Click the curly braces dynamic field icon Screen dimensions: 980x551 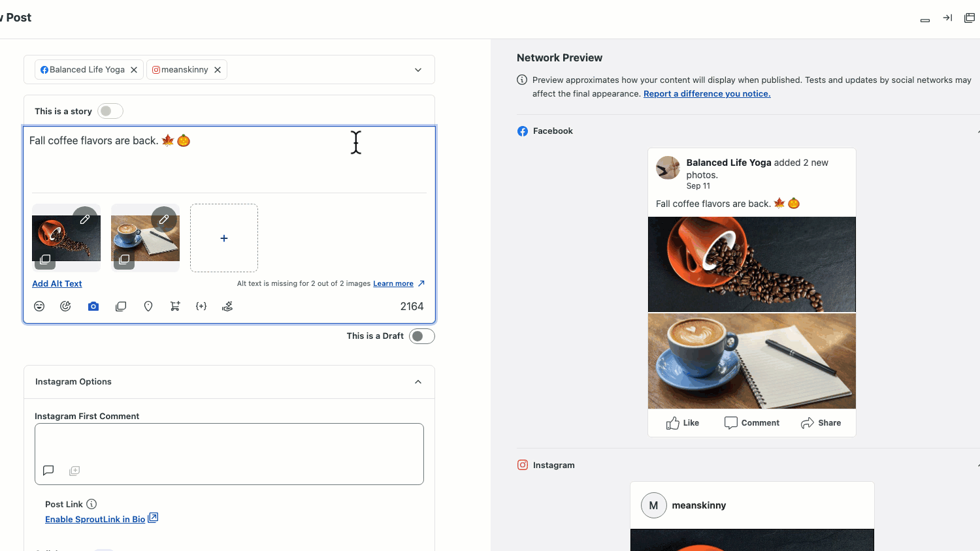click(201, 306)
